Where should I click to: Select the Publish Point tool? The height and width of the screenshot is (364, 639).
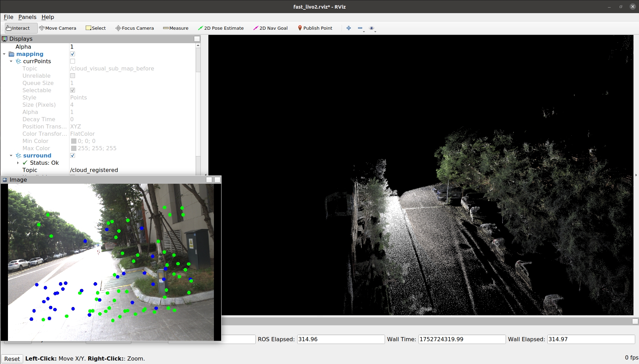[x=315, y=28]
